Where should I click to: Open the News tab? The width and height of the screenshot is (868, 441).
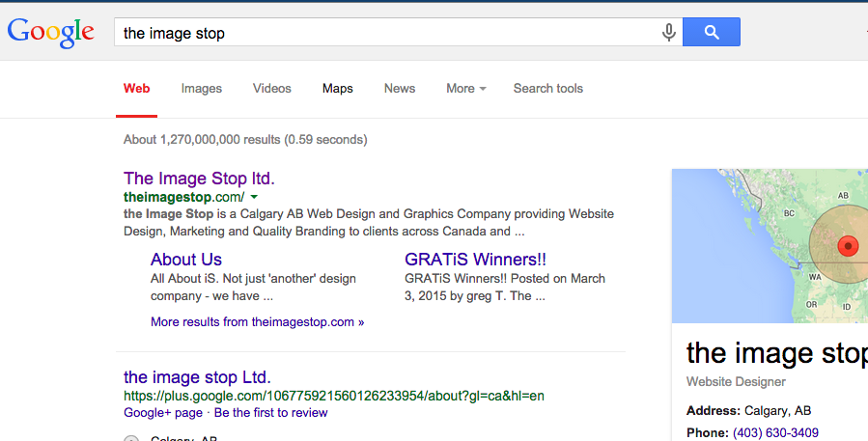[x=400, y=89]
